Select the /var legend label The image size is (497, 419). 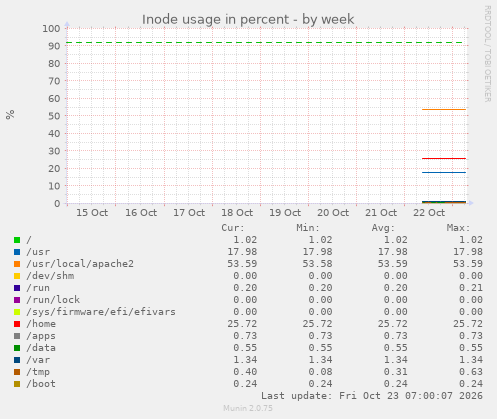point(38,360)
